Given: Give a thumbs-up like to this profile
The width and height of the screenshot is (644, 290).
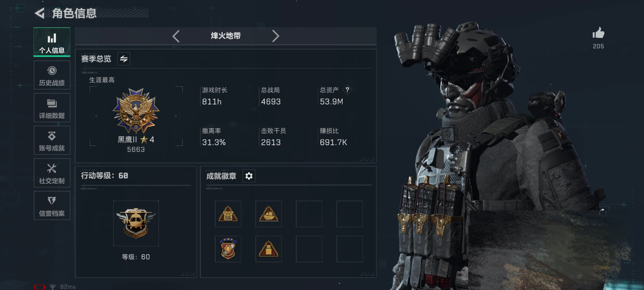Looking at the screenshot, I should (598, 33).
